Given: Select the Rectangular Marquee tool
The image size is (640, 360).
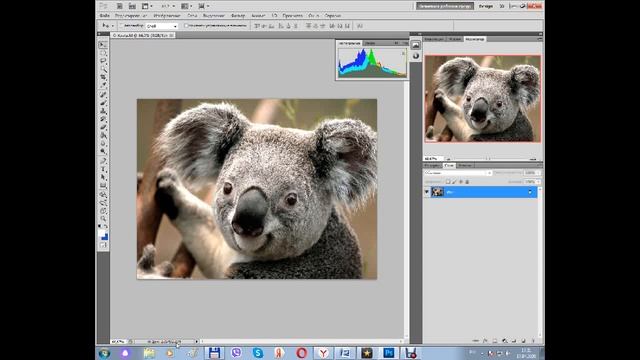Looking at the screenshot, I should 103,53.
